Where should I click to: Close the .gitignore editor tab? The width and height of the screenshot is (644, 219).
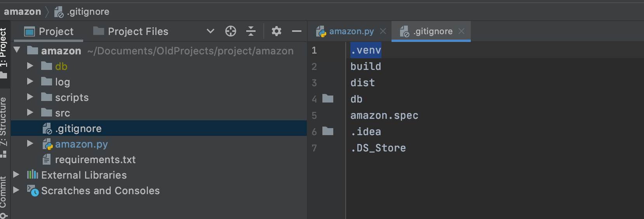tap(461, 31)
